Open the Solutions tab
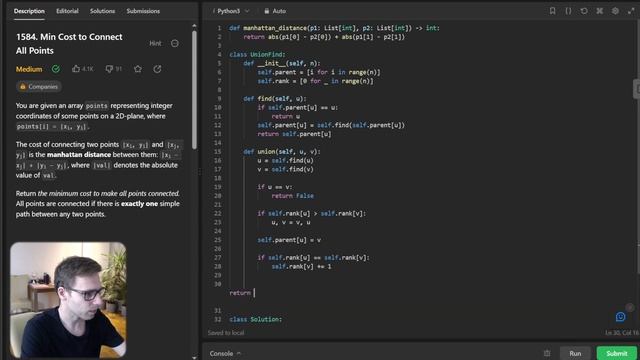 (102, 11)
